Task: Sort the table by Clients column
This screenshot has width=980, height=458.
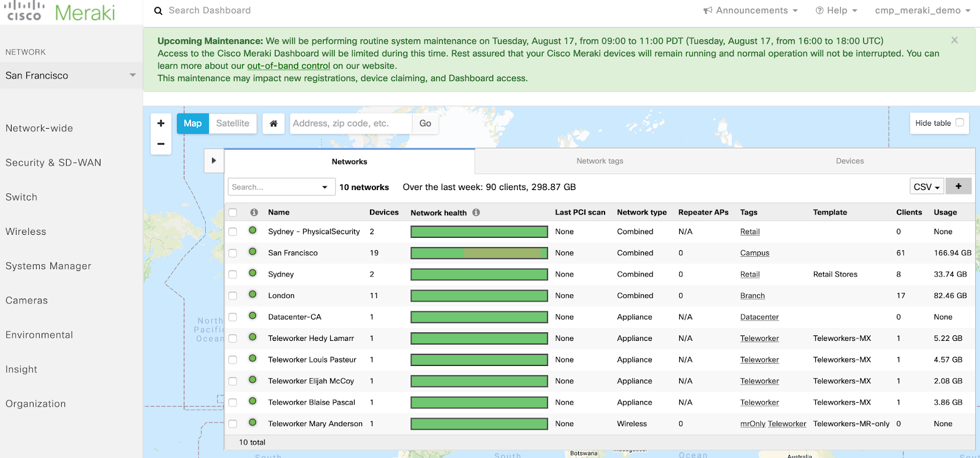Action: coord(909,212)
